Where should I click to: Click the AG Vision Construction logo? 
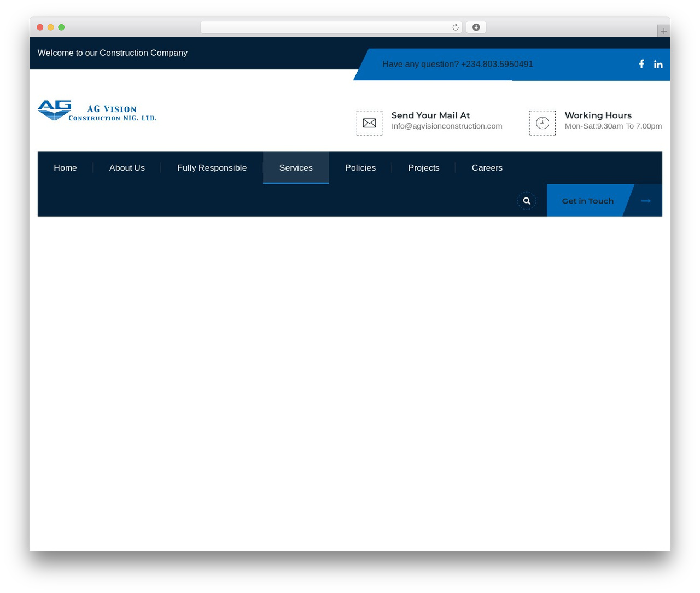97,111
